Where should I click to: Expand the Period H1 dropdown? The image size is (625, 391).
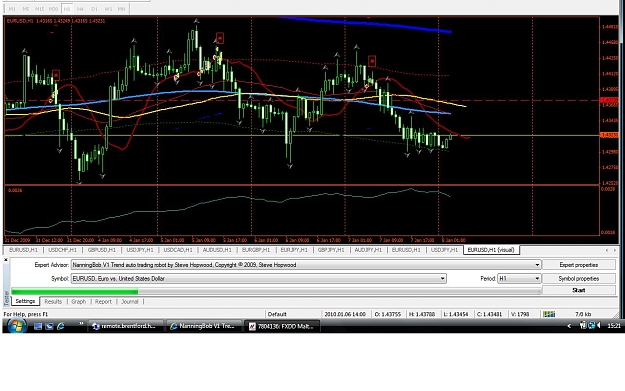pos(537,278)
